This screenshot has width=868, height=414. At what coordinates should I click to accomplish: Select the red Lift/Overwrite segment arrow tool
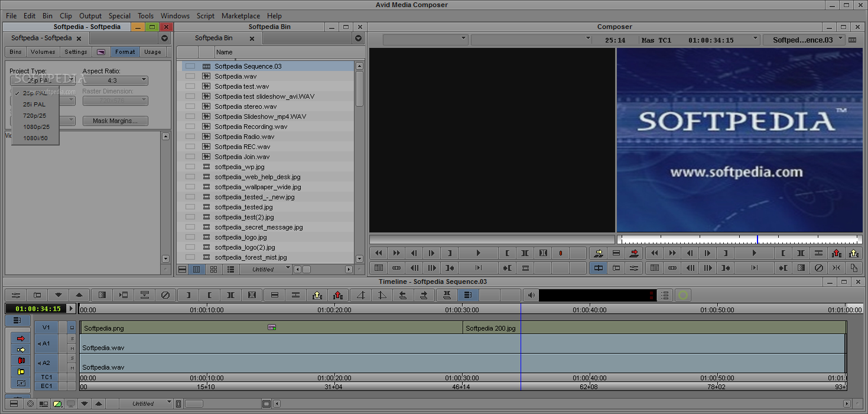coord(21,338)
